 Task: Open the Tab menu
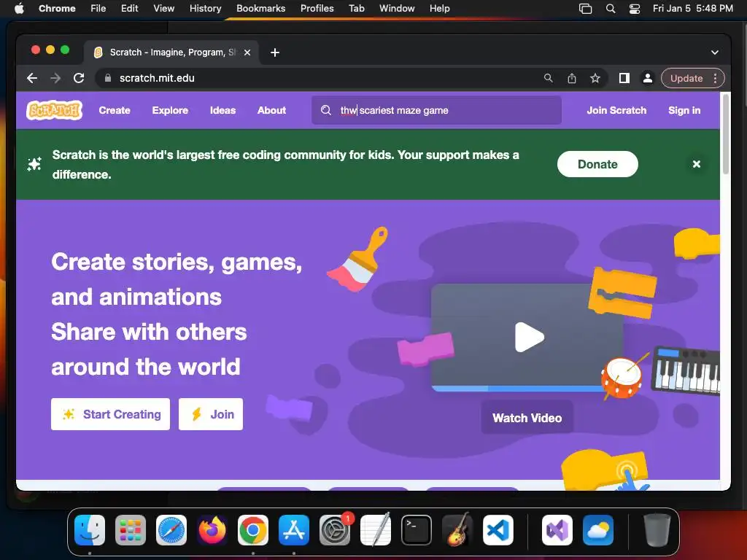point(356,9)
